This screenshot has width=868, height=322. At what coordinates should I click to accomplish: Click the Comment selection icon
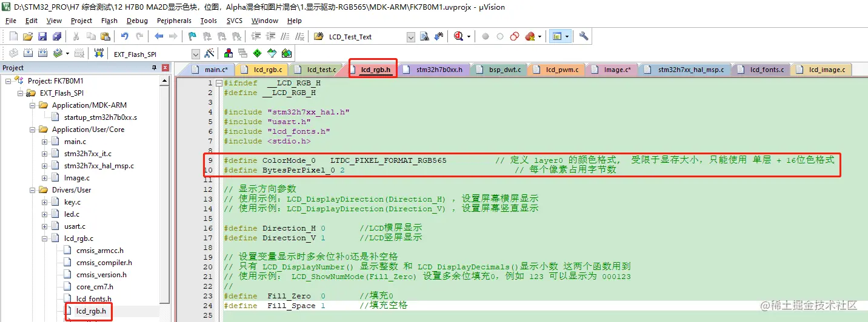[284, 36]
